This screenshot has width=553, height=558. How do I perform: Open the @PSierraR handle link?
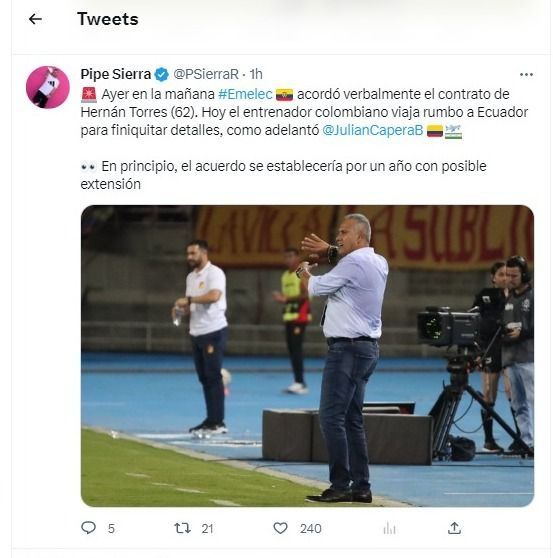tap(206, 74)
